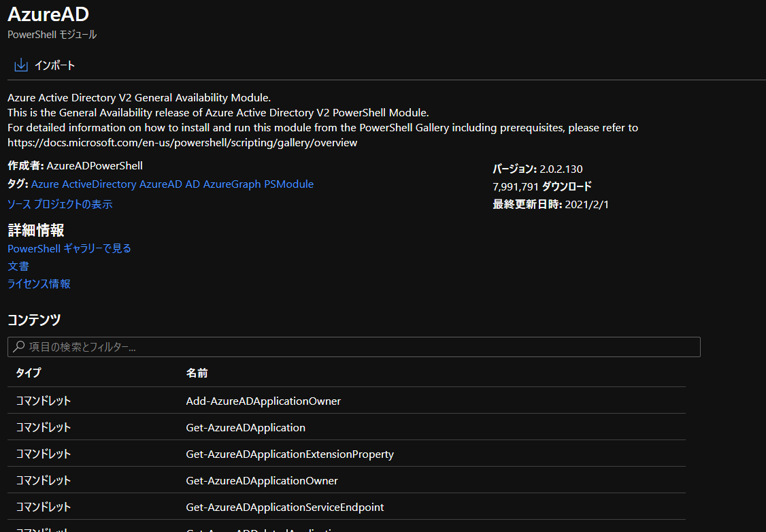Select Get-AzureADApplicationExtensionProperty row
Image resolution: width=766 pixels, height=532 pixels.
tap(346, 453)
